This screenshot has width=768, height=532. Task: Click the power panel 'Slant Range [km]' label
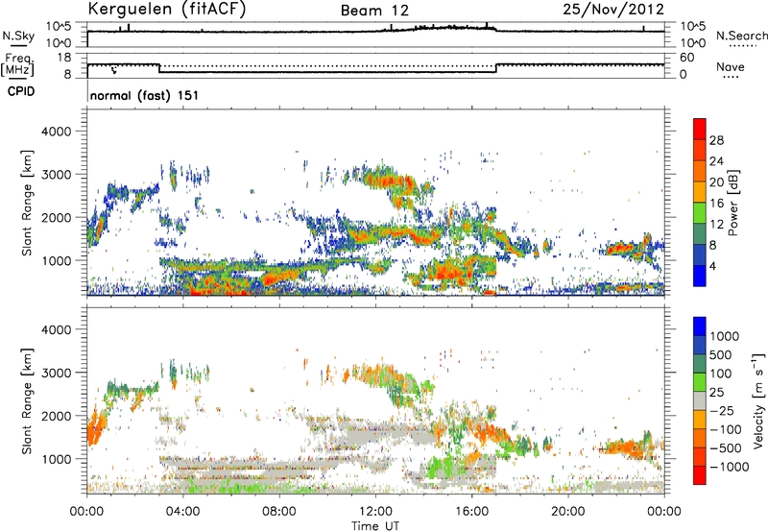[27, 203]
